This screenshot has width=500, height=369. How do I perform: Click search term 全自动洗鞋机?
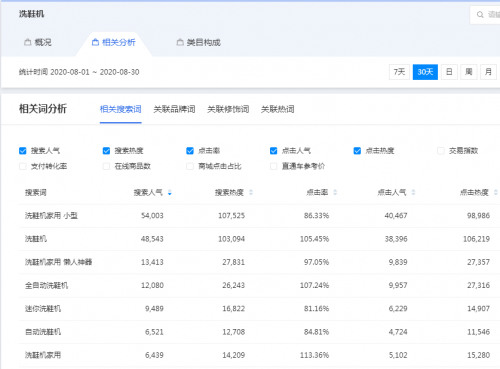coord(46,285)
